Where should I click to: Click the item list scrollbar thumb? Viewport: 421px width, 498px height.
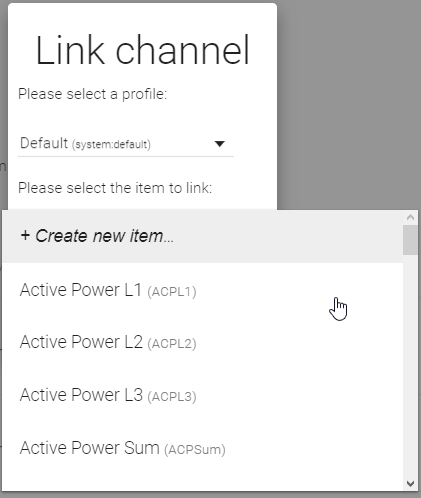coord(410,240)
